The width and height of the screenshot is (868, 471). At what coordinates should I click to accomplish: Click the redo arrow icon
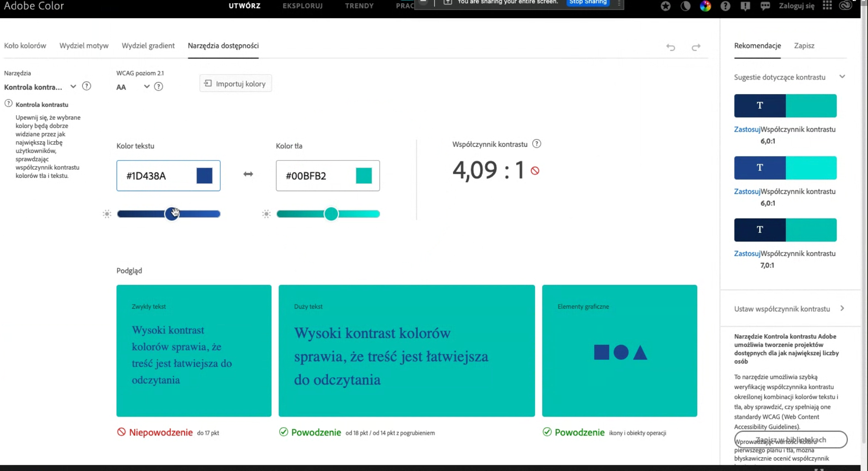[696, 47]
